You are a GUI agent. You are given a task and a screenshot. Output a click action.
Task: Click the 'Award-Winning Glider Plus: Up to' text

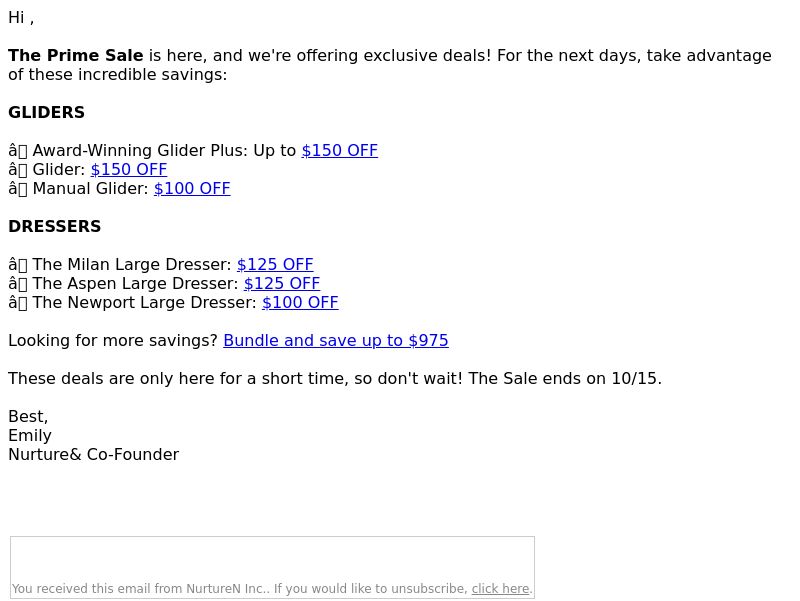tap(164, 151)
